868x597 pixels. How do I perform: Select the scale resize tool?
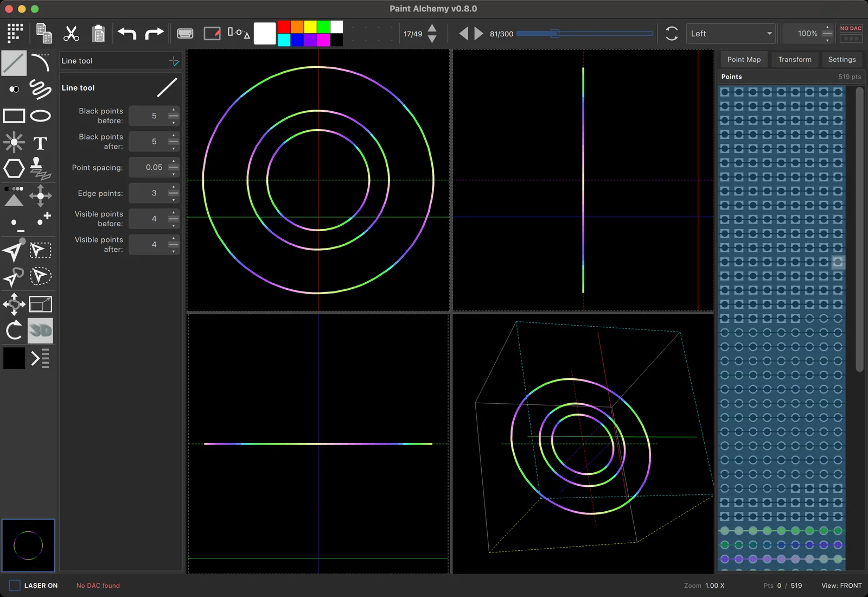(41, 304)
